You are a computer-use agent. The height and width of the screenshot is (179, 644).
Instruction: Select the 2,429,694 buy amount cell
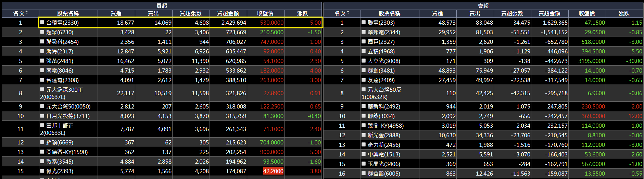click(228, 23)
